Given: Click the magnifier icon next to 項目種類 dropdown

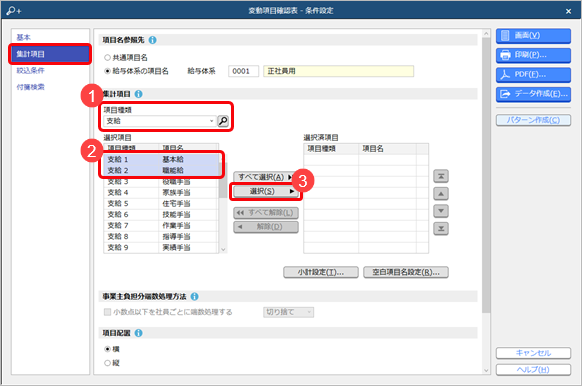Looking at the screenshot, I should 223,121.
